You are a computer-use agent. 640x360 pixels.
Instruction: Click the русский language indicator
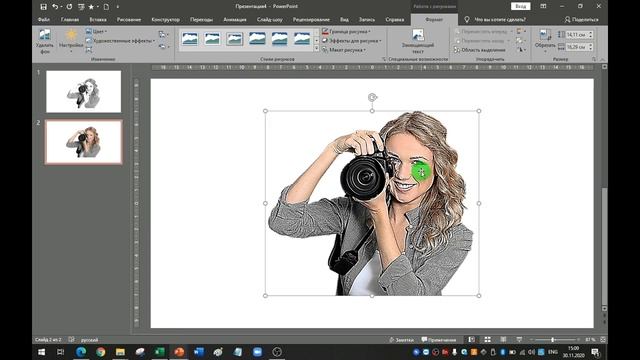89,340
